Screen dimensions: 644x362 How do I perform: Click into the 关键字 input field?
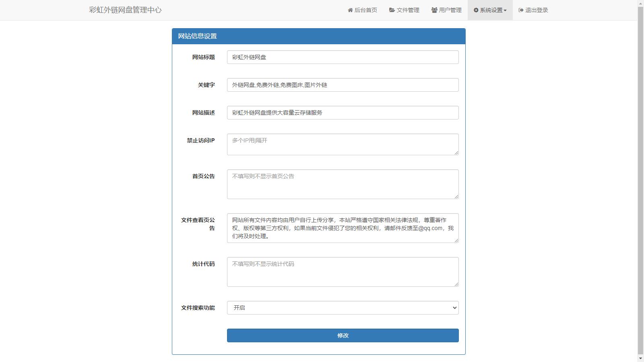(x=343, y=85)
